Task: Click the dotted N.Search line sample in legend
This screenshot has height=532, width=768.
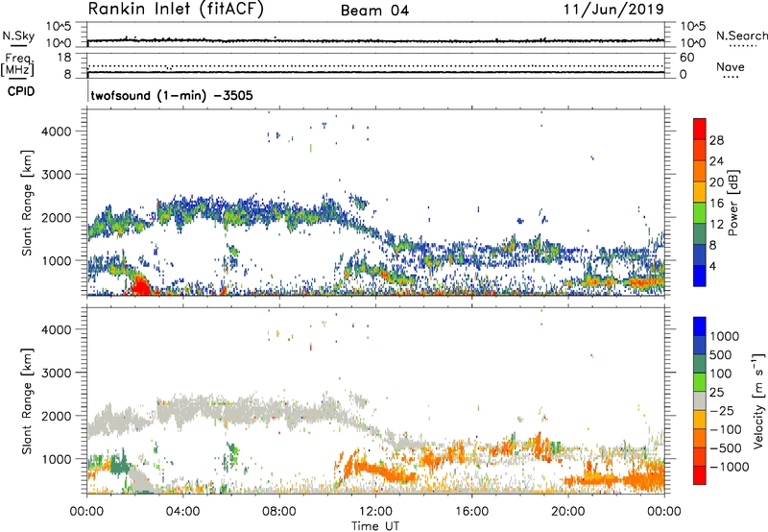Action: [x=743, y=46]
